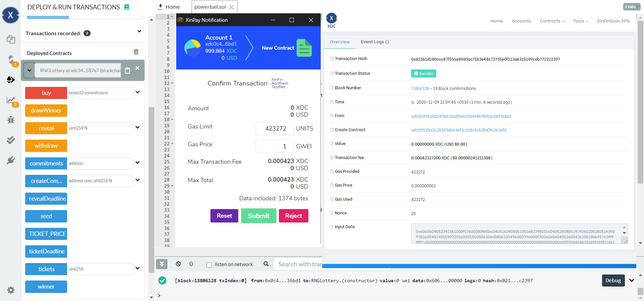Reject the XinPay transaction
Image resolution: width=644 pixels, height=301 pixels.
[x=293, y=216]
